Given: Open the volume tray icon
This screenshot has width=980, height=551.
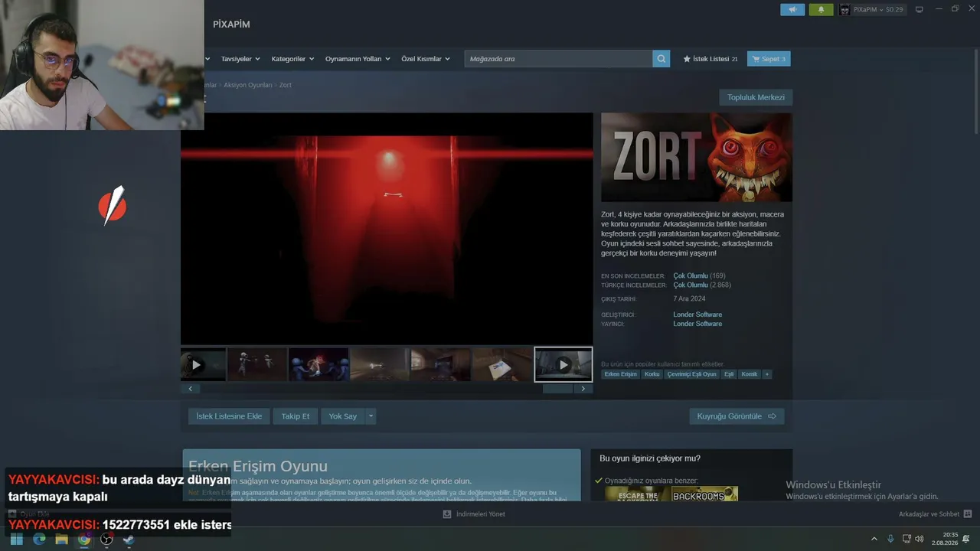Looking at the screenshot, I should click(x=919, y=539).
